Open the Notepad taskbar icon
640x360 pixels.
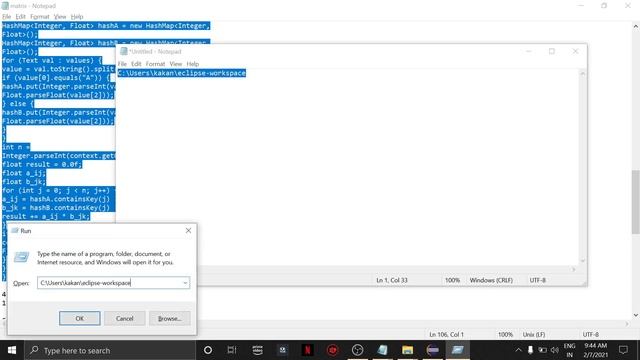pyautogui.click(x=382, y=350)
